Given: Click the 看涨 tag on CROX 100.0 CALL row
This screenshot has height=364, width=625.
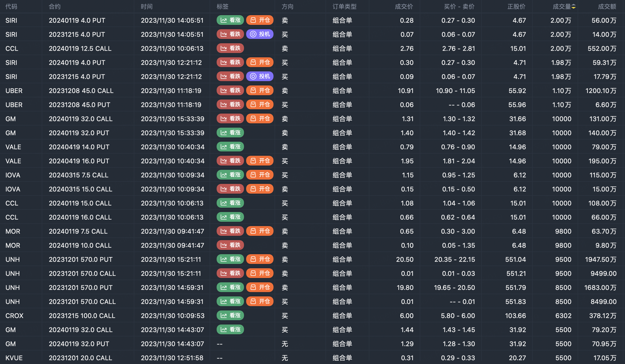Looking at the screenshot, I should tap(230, 316).
